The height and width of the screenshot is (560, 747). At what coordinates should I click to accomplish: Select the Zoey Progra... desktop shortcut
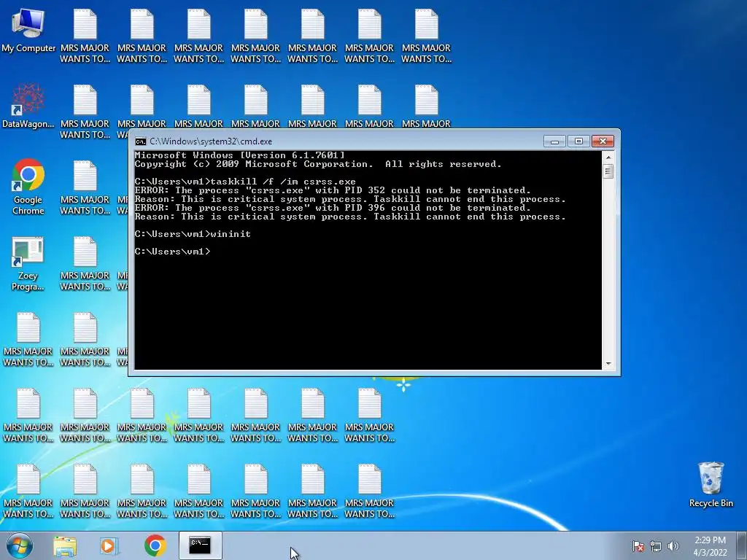point(28,263)
